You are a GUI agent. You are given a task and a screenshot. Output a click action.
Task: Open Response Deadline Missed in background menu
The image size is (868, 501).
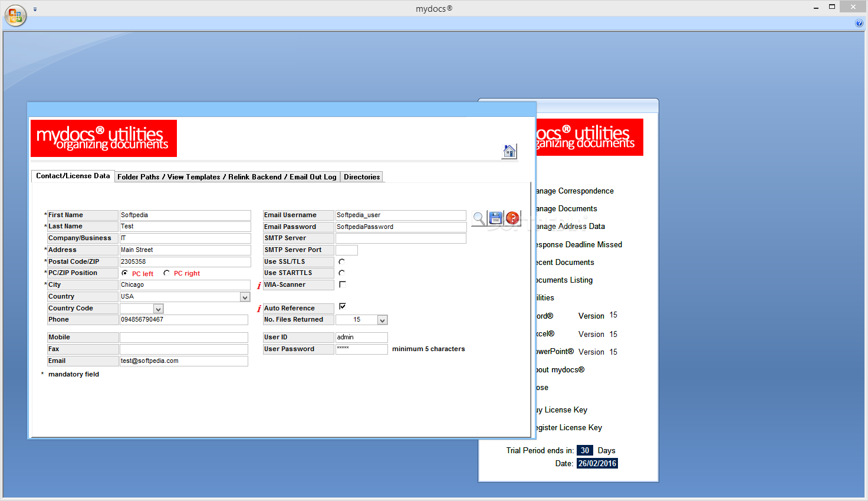point(579,245)
